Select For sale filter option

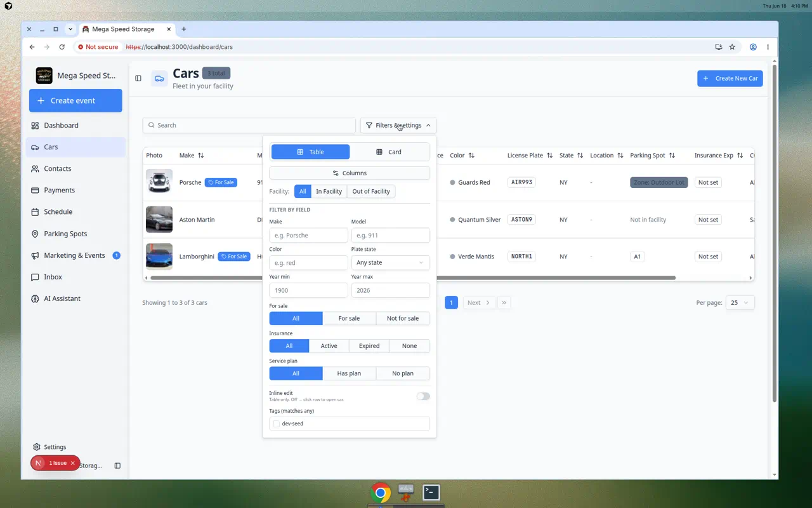pyautogui.click(x=349, y=318)
